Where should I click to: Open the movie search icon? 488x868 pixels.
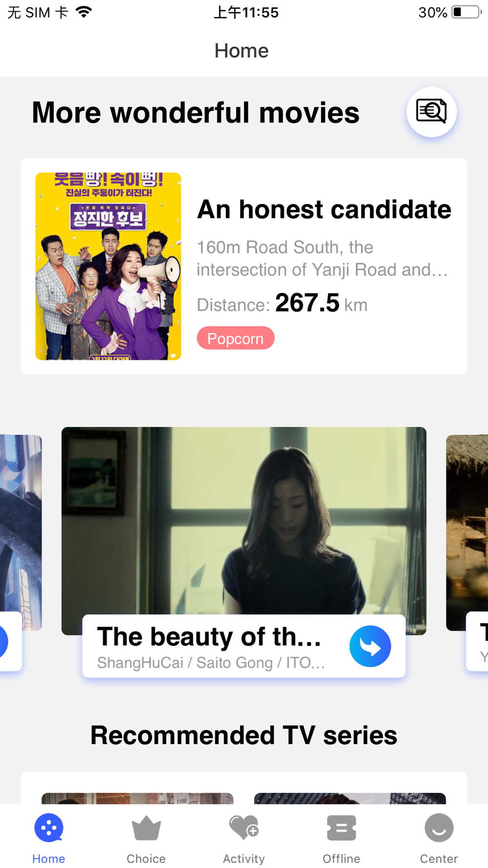tap(431, 112)
